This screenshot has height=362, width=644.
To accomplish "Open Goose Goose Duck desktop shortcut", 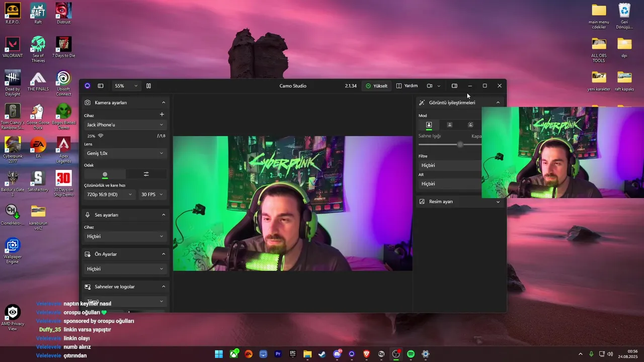I will [38, 117].
